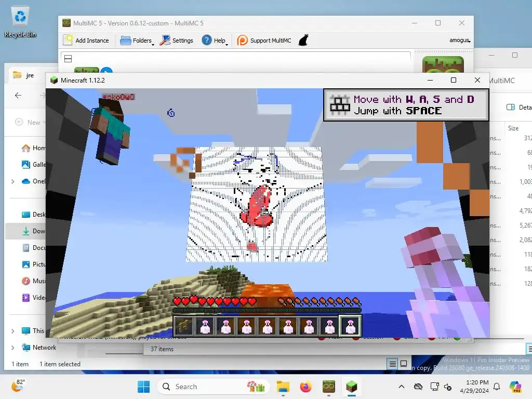This screenshot has height=399, width=532.
Task: Select Network in File Explorer sidebar
Action: coord(39,348)
